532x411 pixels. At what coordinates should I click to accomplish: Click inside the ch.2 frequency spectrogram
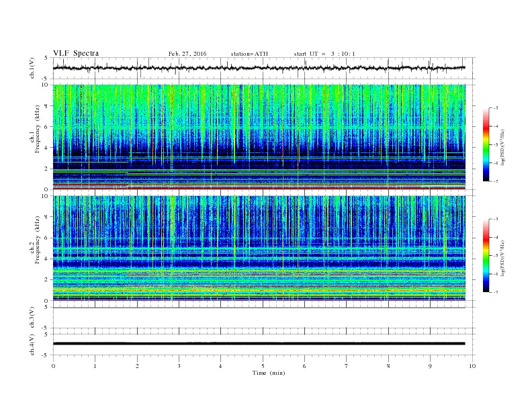tap(259, 248)
